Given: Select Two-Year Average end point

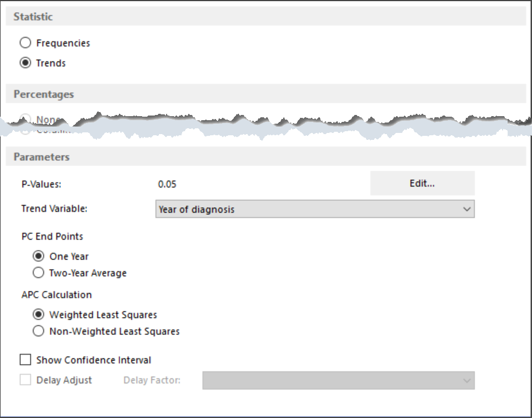Looking at the screenshot, I should [x=38, y=272].
